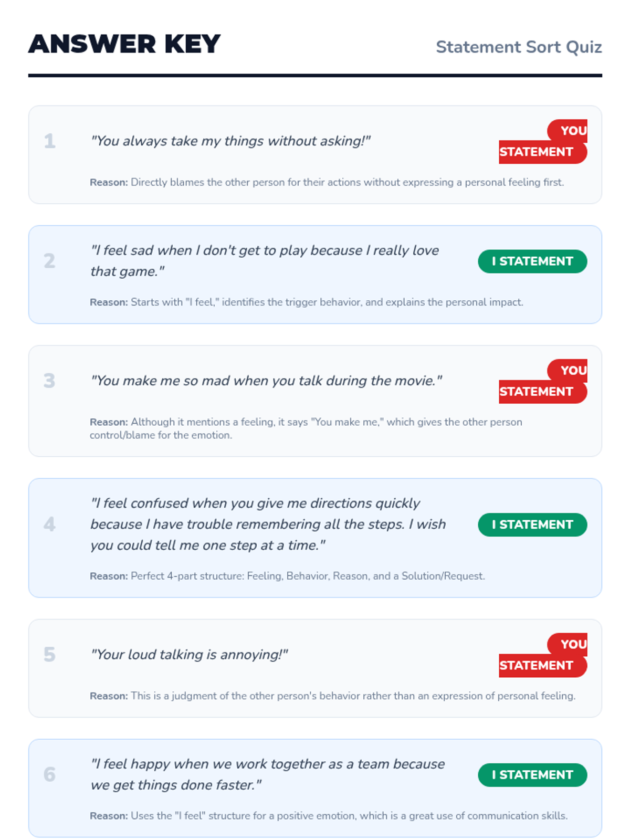Click the reason text about 4-part structure
Image resolution: width=630 pixels, height=840 pixels.
[x=287, y=576]
